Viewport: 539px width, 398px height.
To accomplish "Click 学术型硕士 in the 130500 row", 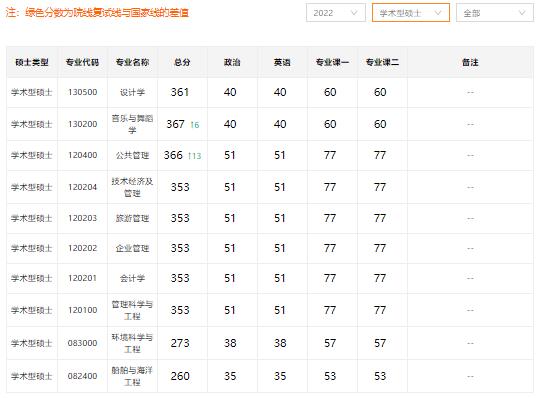I will pos(32,92).
